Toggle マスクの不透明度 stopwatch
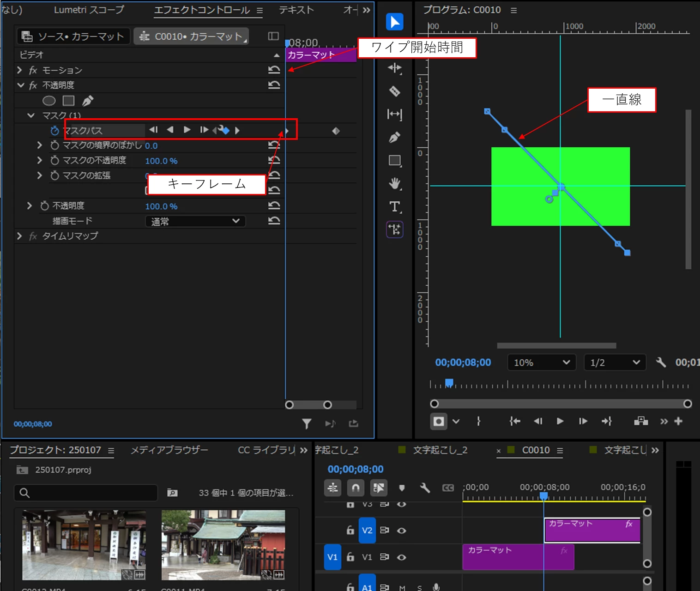 point(54,160)
